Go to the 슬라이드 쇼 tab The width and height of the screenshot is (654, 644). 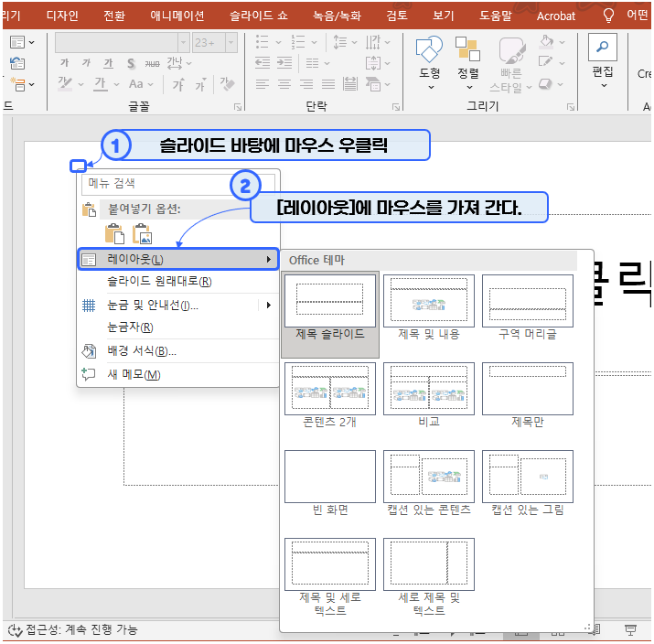pos(259,16)
